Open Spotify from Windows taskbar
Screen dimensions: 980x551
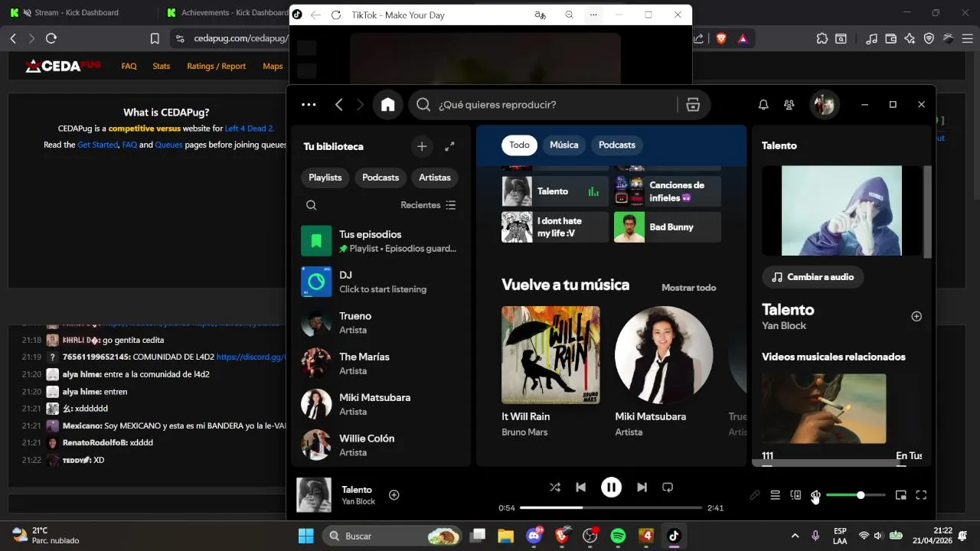(618, 536)
